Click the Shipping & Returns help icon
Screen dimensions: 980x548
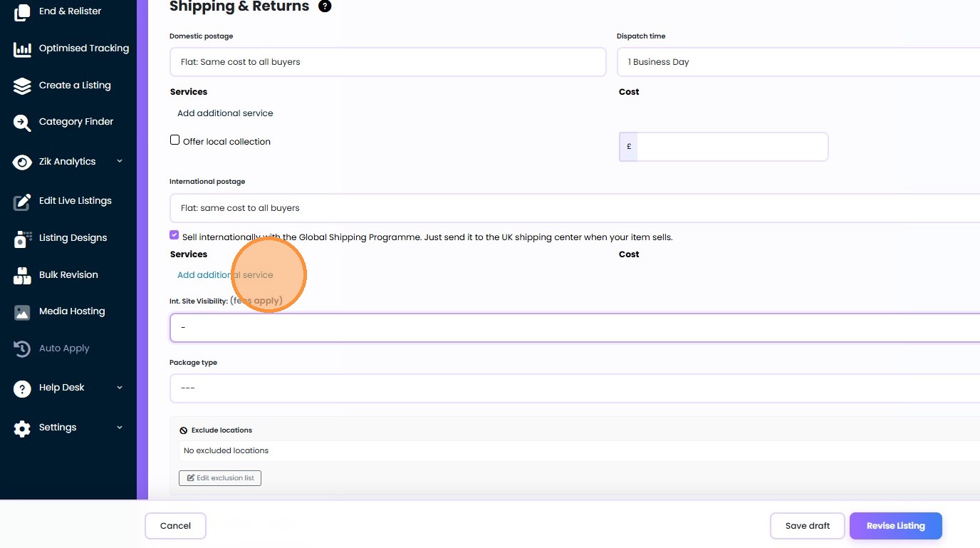coord(325,6)
